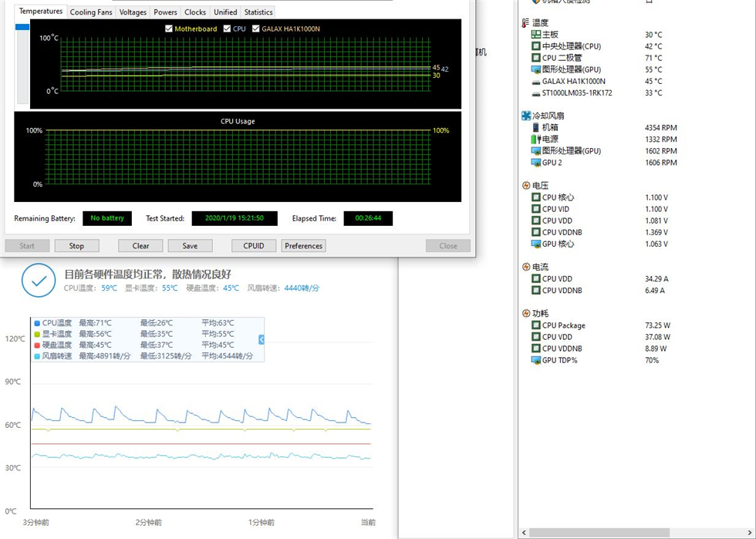Collapse the 电流 sensor section
Viewport: 756px width, 539px height.
(x=525, y=266)
